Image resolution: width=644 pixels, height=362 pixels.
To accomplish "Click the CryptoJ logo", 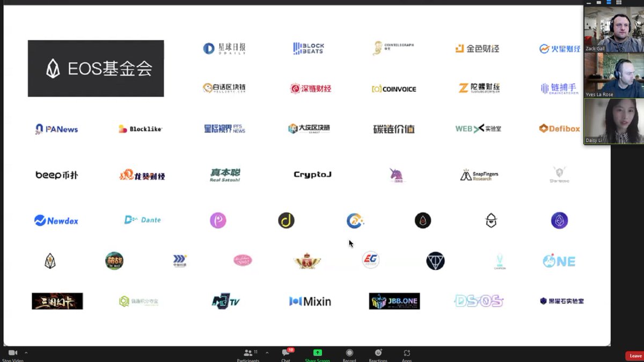I will (x=312, y=175).
